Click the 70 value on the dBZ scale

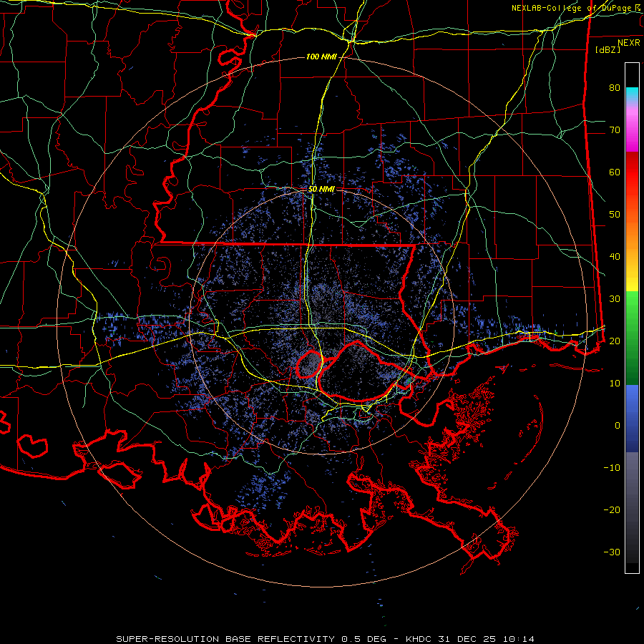click(615, 130)
